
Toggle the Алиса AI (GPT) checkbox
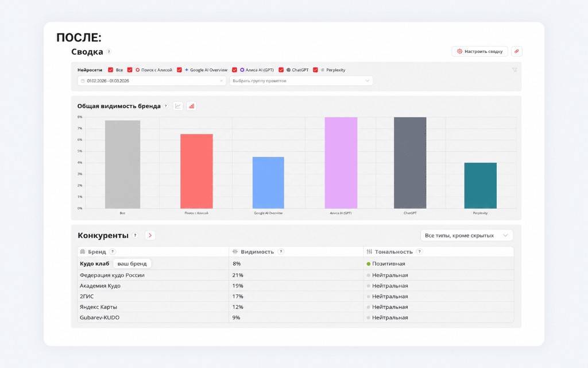[x=234, y=70]
